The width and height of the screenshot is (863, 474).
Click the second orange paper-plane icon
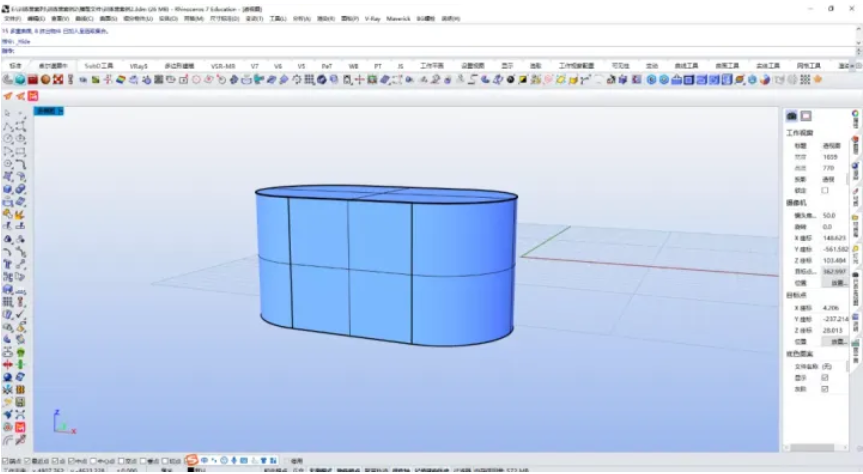point(20,96)
